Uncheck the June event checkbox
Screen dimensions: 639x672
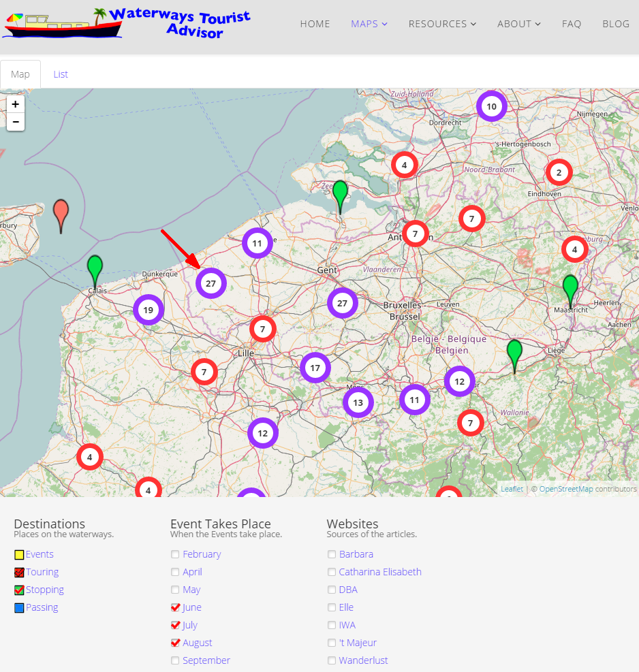click(x=176, y=607)
